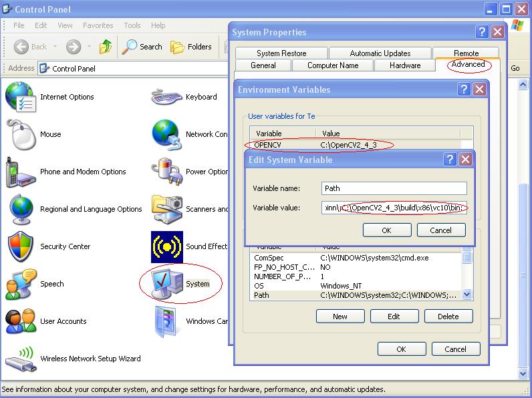
Task: Click Cancel in Environment Variables dialog
Action: [456, 349]
